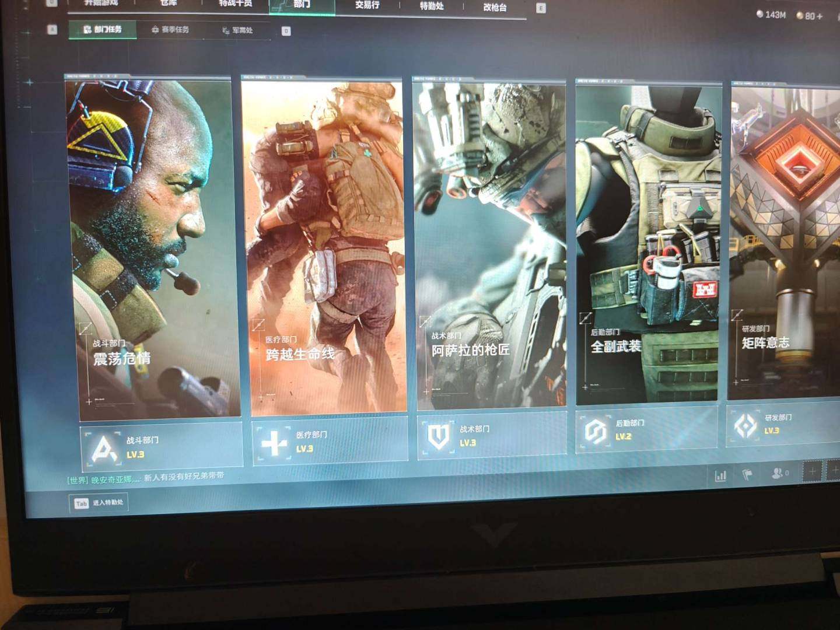Open the 阿萨拉的枪匠 mission card
The image size is (840, 630).
[490, 245]
